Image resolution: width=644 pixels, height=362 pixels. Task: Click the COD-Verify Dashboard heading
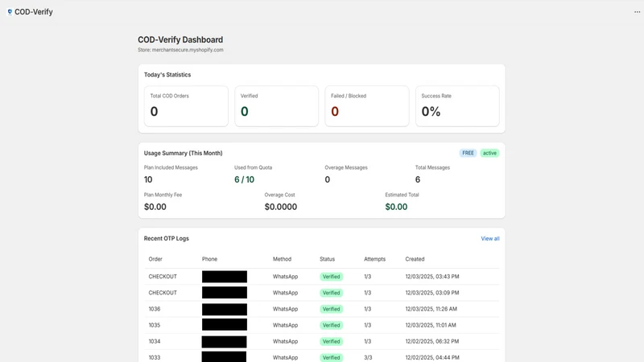coord(180,39)
